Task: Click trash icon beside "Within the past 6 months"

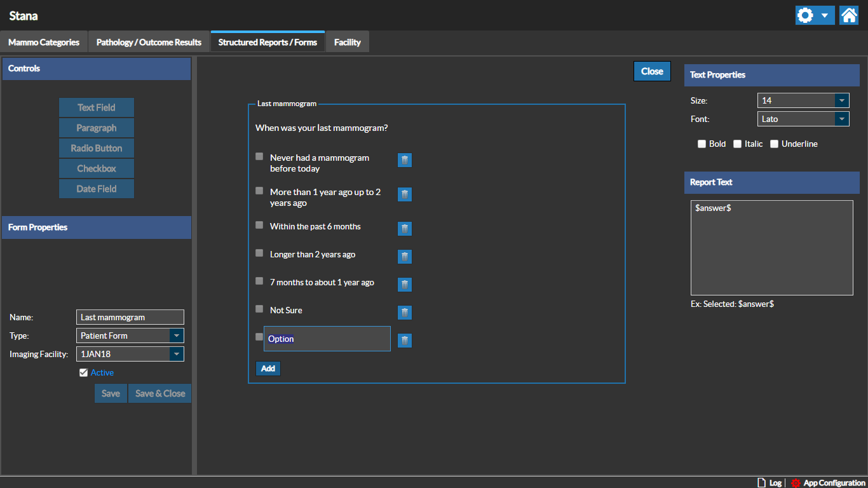Action: (405, 229)
